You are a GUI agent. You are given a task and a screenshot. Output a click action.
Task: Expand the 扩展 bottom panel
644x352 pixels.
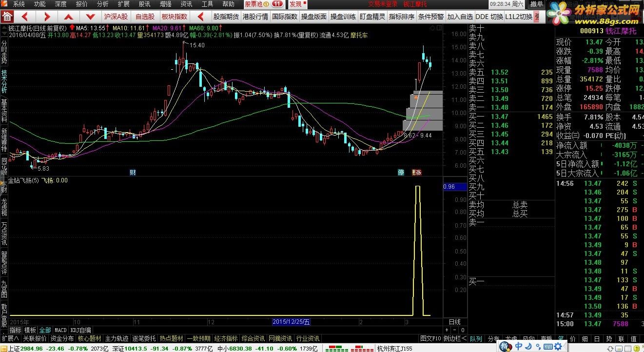coord(10,338)
